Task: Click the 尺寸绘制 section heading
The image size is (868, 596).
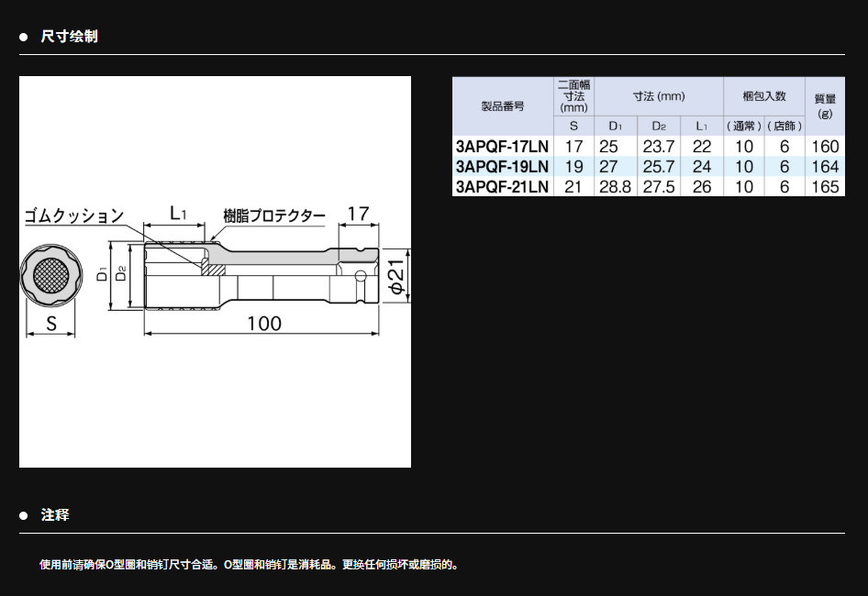Action: [69, 37]
